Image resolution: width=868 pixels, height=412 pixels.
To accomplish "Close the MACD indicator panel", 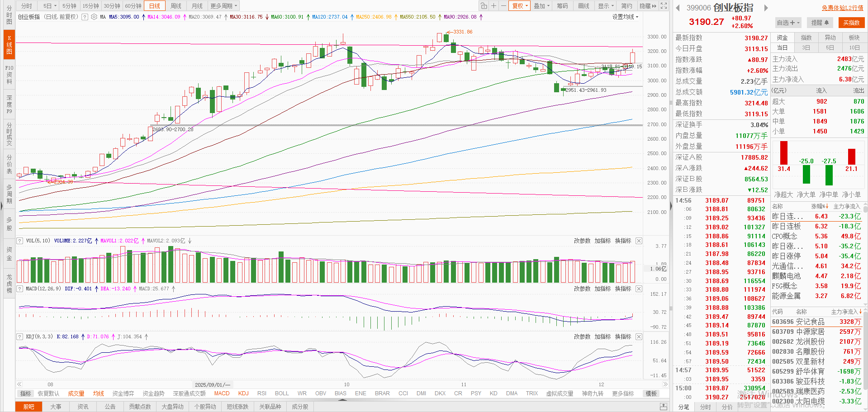I will (x=639, y=289).
